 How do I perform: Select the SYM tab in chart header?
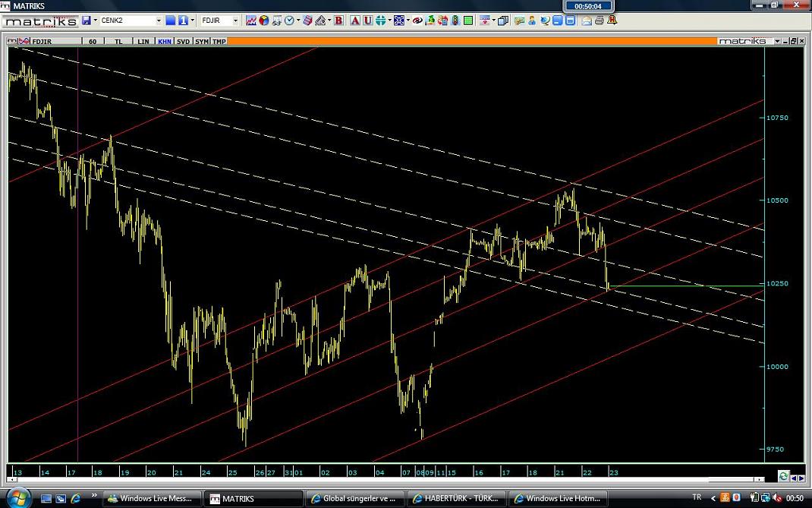coord(201,42)
